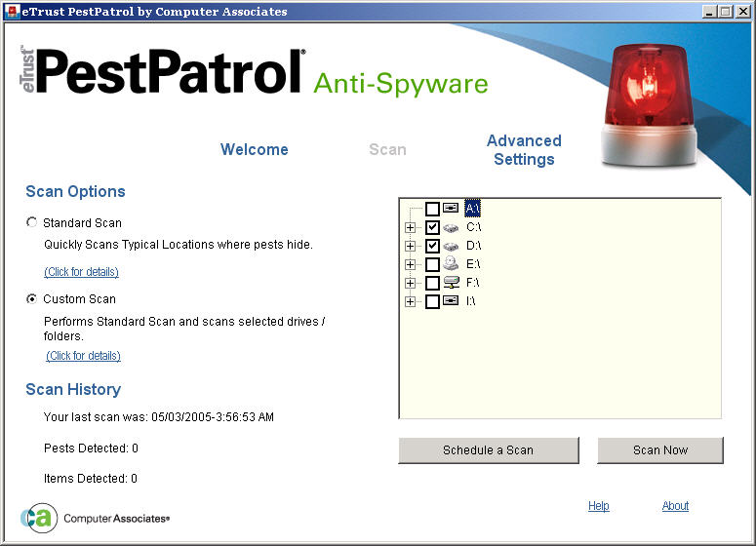Open the About link
The width and height of the screenshot is (756, 546).
coord(675,506)
